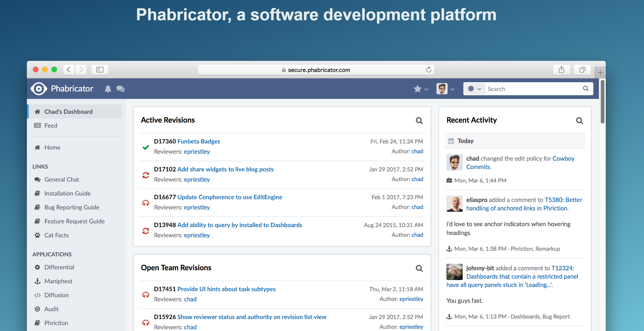This screenshot has width=644, height=331.
Task: Expand search scope gear dropdown
Action: pos(474,89)
